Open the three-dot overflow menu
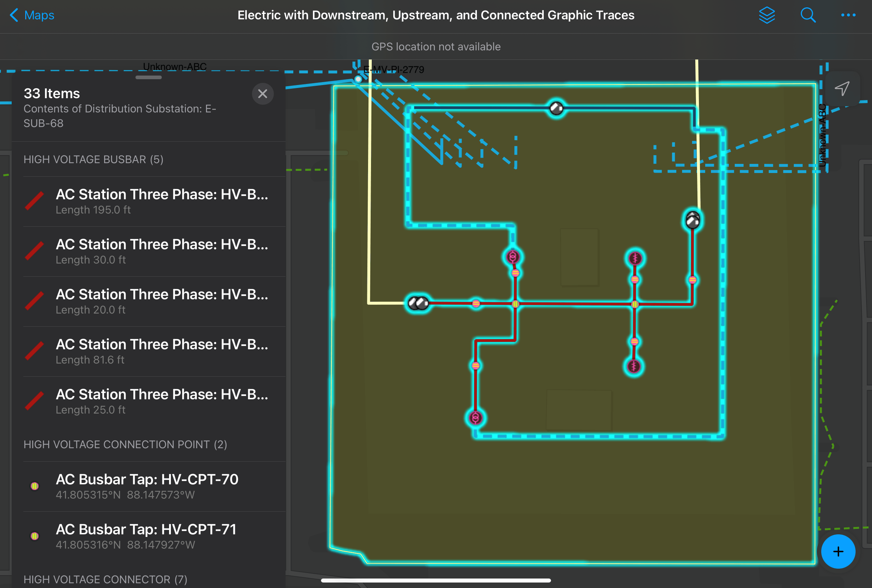 click(848, 15)
